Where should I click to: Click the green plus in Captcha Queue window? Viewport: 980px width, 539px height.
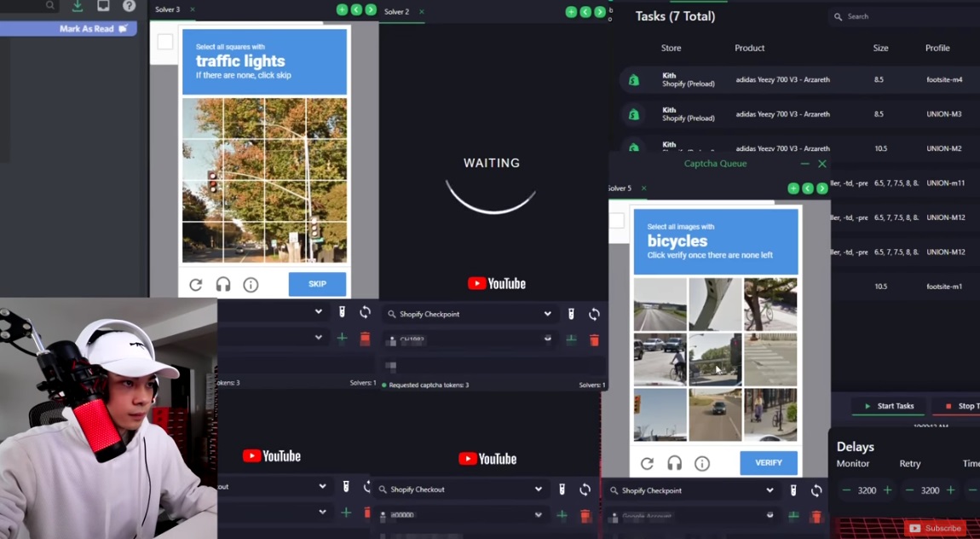(793, 188)
